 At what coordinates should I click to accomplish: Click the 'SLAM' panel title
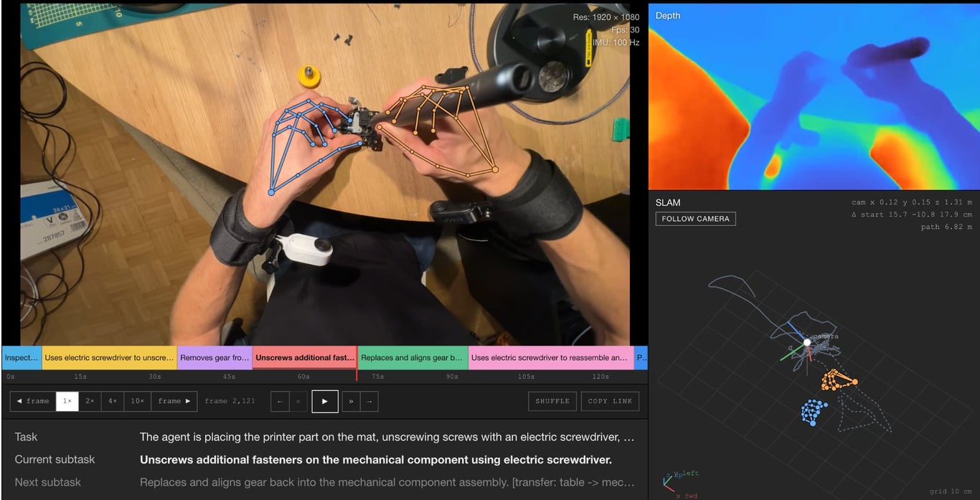tap(668, 203)
